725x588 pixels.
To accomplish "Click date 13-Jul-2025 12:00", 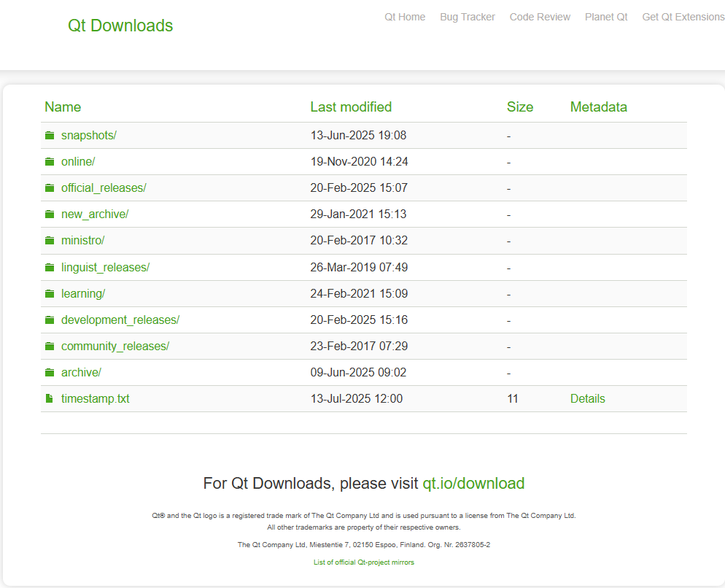I will (x=357, y=399).
